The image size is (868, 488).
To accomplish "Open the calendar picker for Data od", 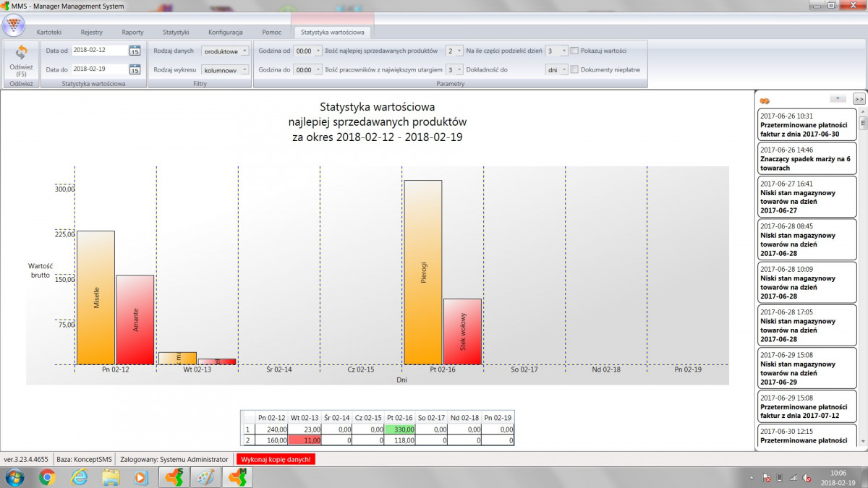I will click(135, 51).
